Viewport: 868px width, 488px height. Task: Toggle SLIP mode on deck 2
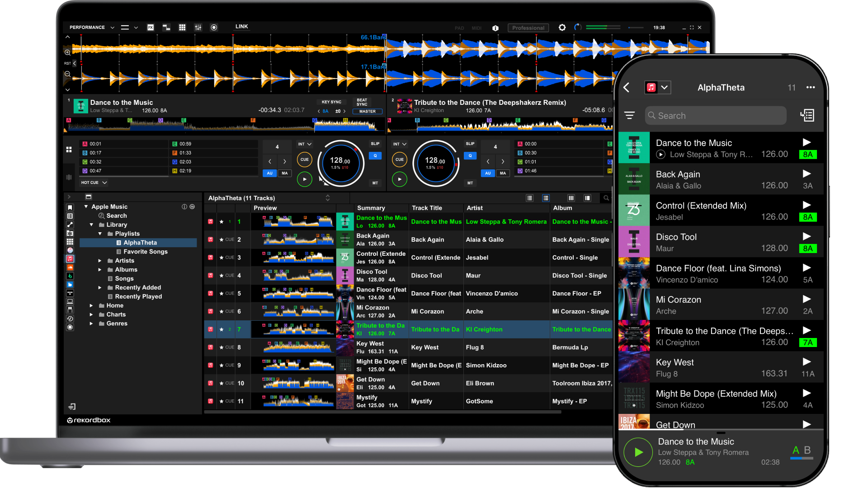point(470,144)
